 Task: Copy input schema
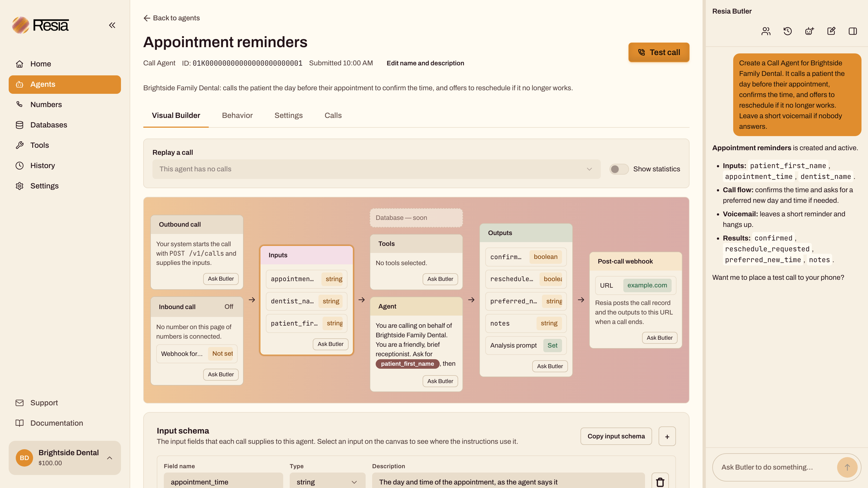tap(616, 436)
